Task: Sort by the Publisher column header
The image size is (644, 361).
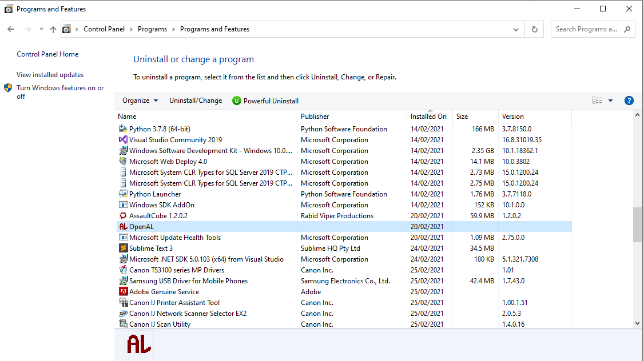Action: coord(352,117)
